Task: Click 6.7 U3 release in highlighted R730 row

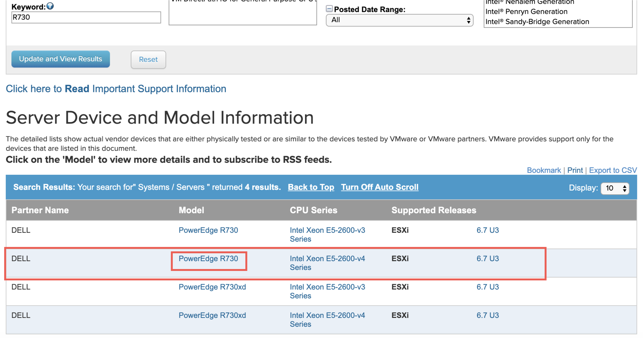Action: click(x=488, y=259)
